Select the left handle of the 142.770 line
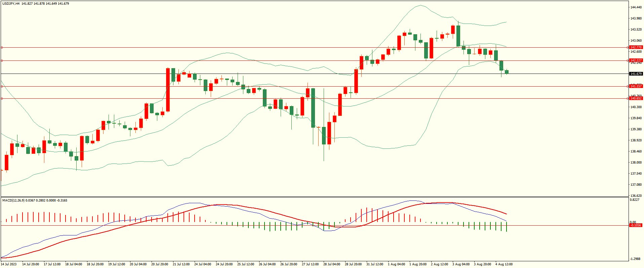Viewport: 644px width, 268px height. coord(2,47)
